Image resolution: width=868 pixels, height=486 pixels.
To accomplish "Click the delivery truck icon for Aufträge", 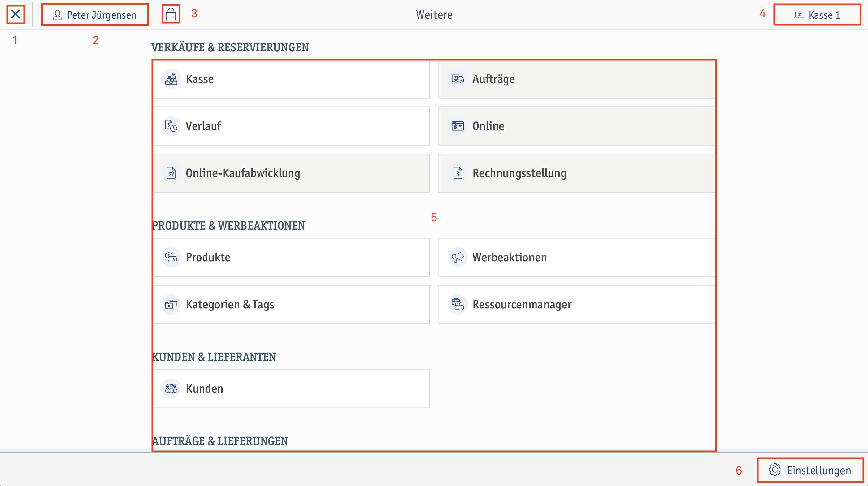I will tap(458, 79).
